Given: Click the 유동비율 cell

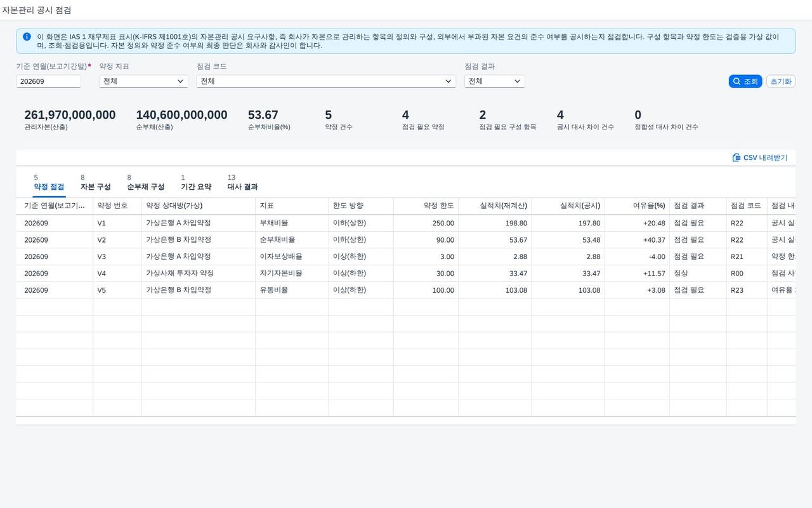Looking at the screenshot, I should coord(292,290).
